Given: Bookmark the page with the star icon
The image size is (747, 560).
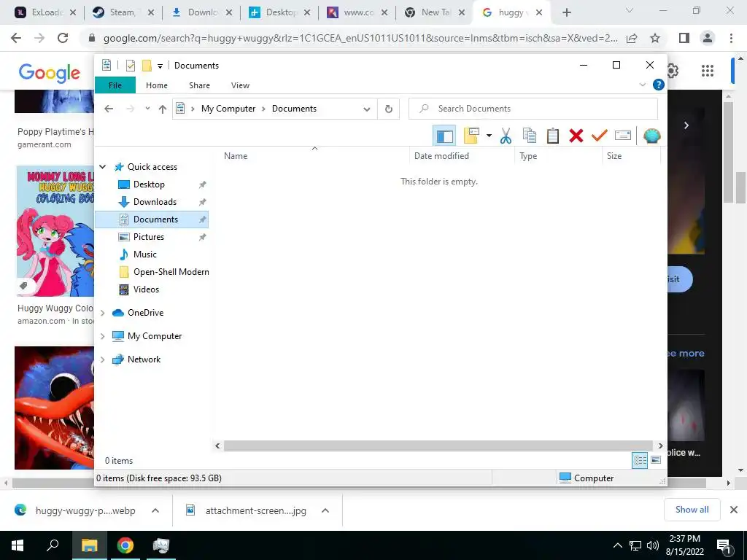Looking at the screenshot, I should pos(655,38).
